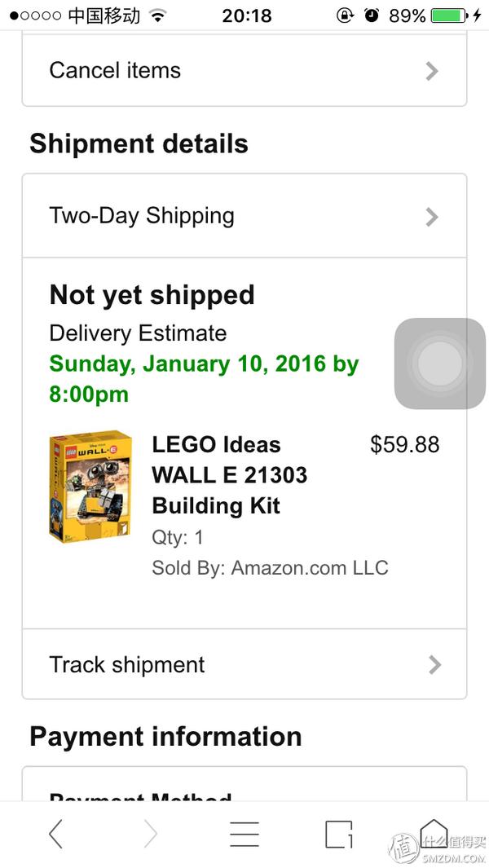Open the browser tabs switcher icon
The height and width of the screenshot is (868, 489).
[338, 834]
